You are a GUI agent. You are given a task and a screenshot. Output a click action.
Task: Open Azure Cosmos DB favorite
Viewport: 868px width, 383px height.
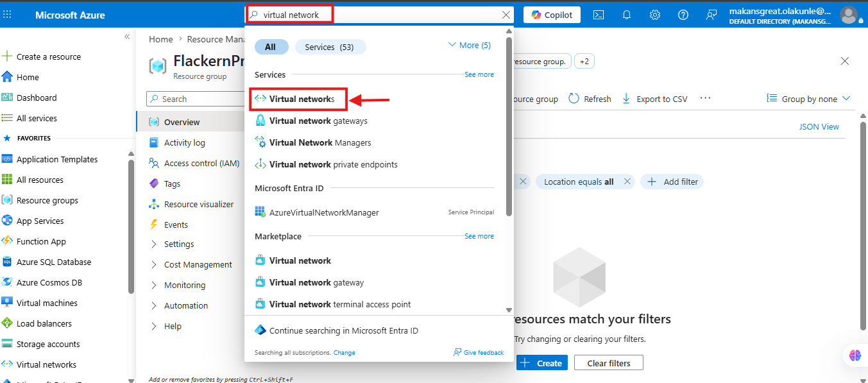point(42,282)
